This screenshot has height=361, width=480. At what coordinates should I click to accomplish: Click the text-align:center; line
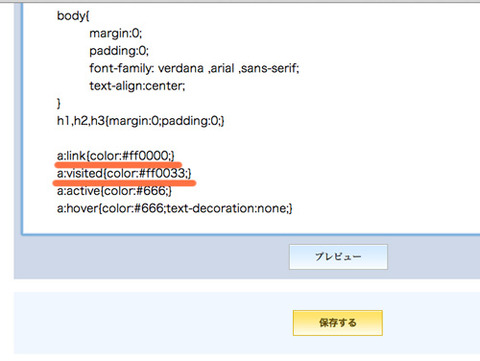(x=137, y=86)
